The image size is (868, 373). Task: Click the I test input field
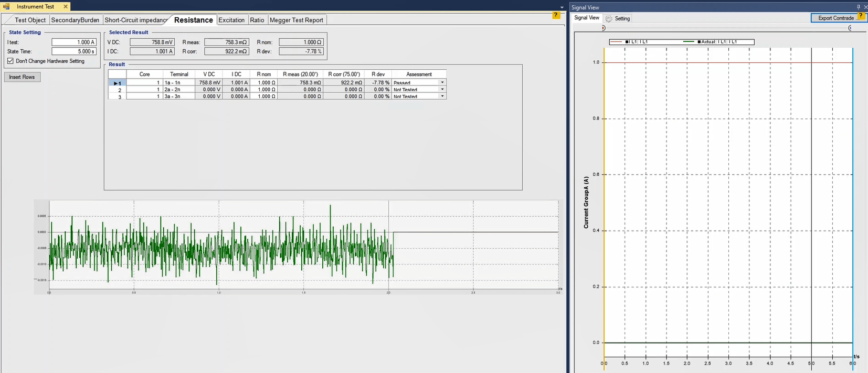tap(74, 42)
